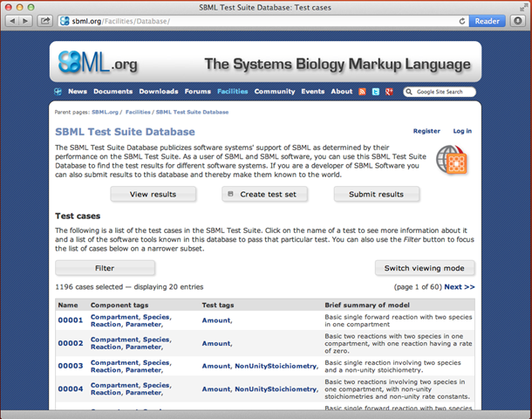The image size is (532, 419).
Task: Open the RSS feed icon
Action: (x=362, y=92)
